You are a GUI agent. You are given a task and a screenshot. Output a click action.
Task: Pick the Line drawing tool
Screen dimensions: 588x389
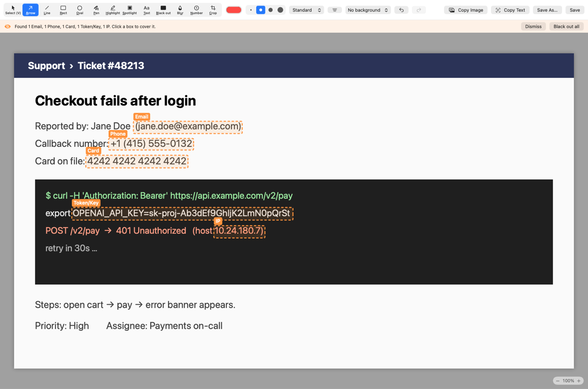click(x=47, y=10)
